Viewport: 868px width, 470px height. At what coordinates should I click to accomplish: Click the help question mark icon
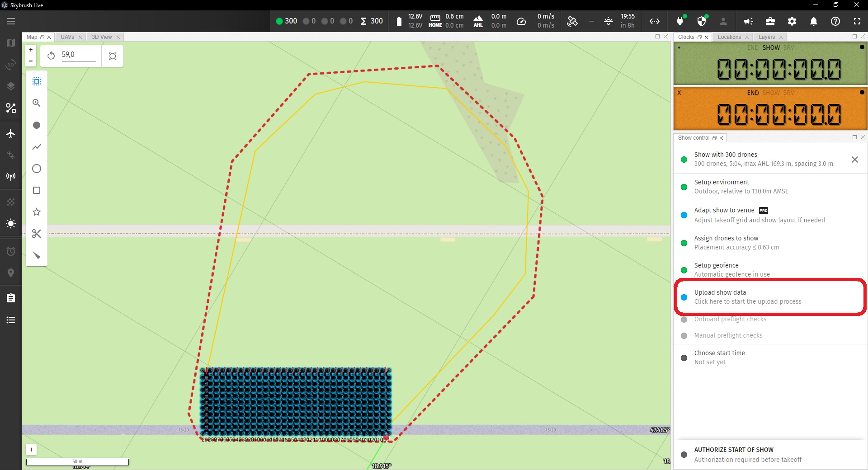tap(835, 21)
